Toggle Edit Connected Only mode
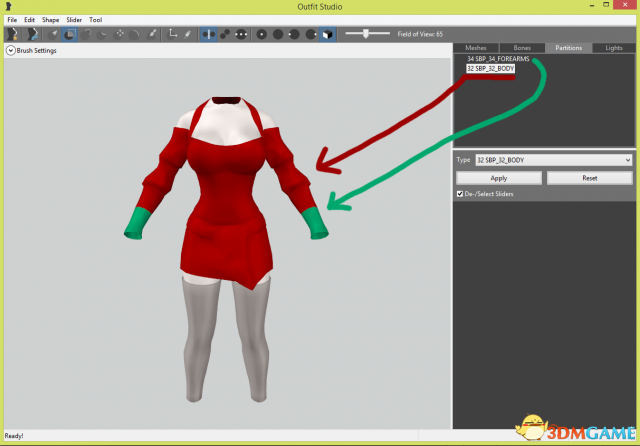This screenshot has width=640, height=446. click(226, 33)
